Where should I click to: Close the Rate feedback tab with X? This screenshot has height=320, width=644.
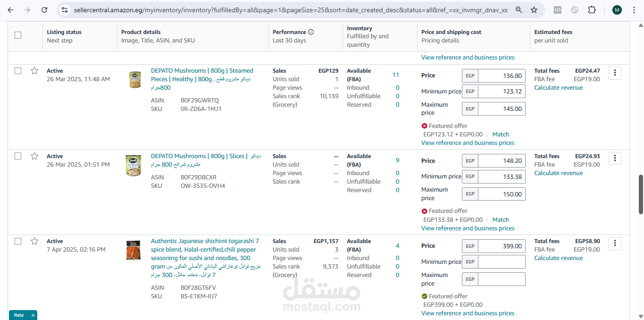(33, 315)
